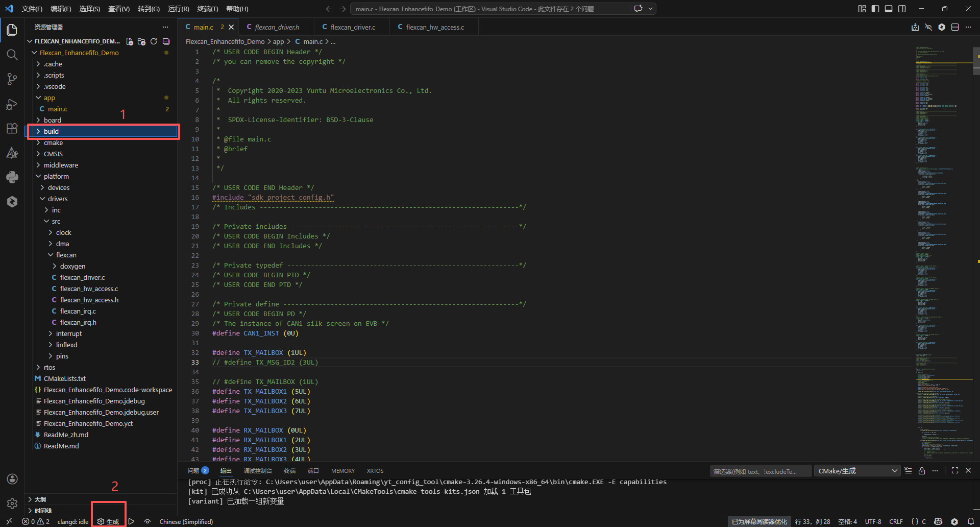980x527 pixels.
Task: Toggle the bottom panel layout button
Action: (x=889, y=9)
